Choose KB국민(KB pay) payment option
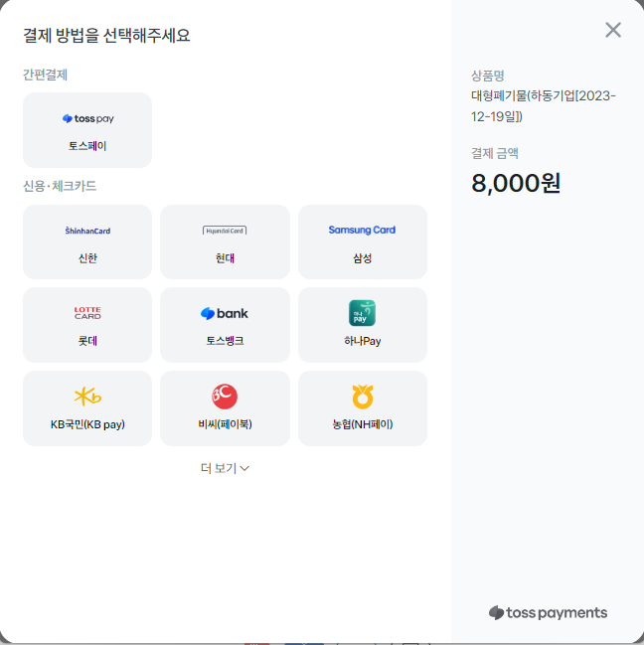The width and height of the screenshot is (644, 645). click(x=87, y=408)
